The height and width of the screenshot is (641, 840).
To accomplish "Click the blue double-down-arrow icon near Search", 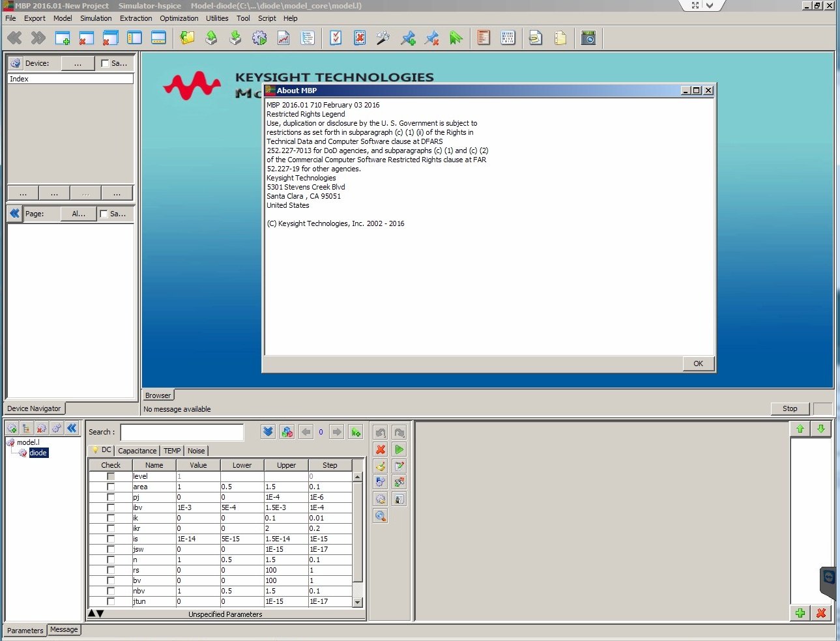I will click(x=268, y=432).
